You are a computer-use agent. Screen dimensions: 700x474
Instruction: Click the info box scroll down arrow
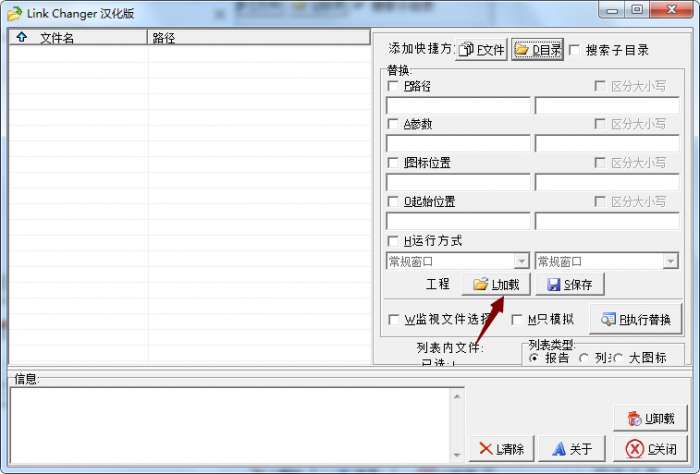457,455
